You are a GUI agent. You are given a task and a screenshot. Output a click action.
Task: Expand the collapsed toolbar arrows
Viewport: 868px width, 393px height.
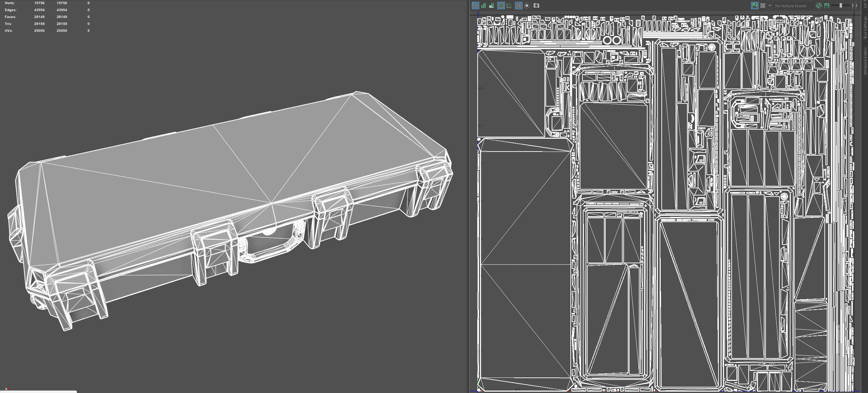[x=855, y=6]
